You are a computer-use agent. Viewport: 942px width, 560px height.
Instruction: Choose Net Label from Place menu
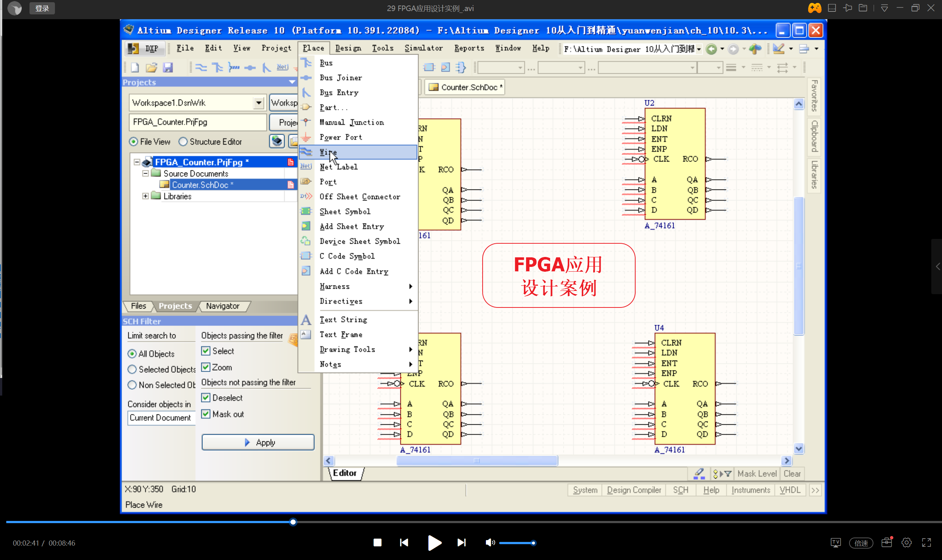click(338, 167)
